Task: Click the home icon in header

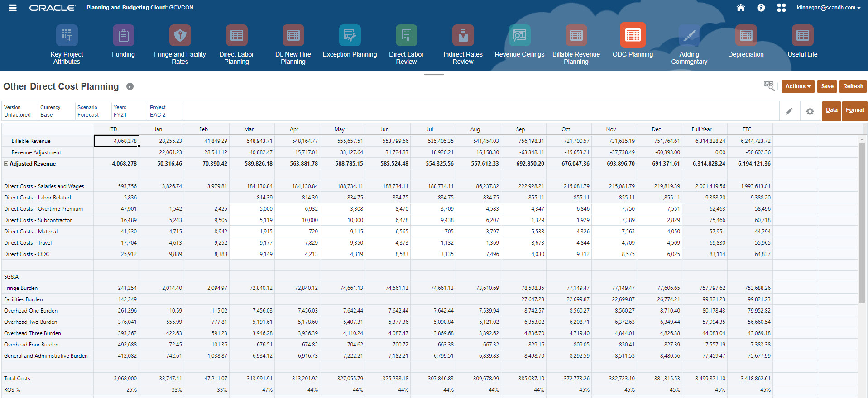Action: pyautogui.click(x=741, y=8)
